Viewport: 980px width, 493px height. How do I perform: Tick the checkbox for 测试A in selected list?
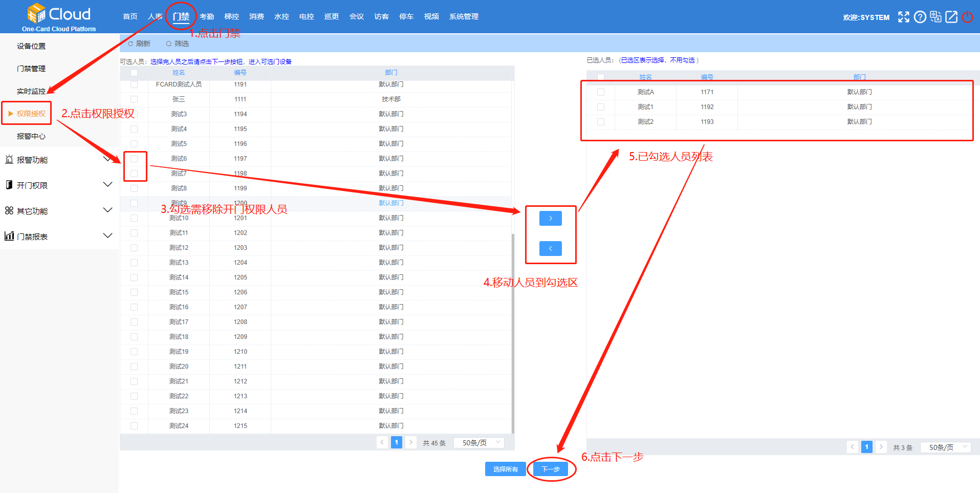pyautogui.click(x=601, y=92)
